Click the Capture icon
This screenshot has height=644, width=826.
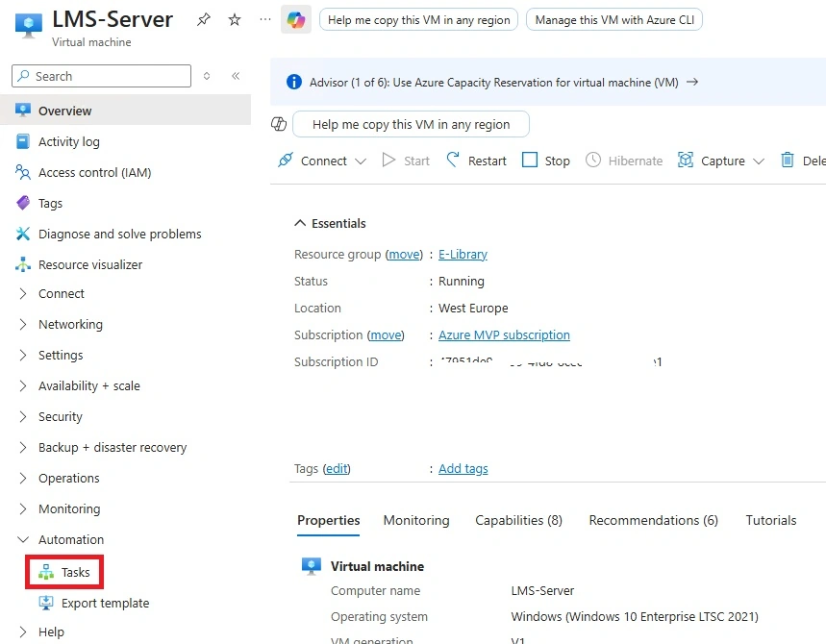(686, 160)
